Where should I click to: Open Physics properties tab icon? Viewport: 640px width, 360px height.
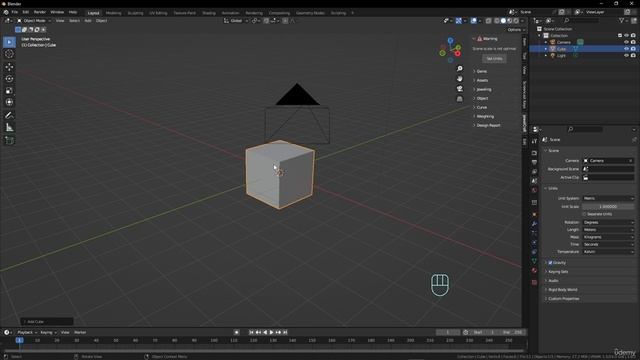click(534, 242)
